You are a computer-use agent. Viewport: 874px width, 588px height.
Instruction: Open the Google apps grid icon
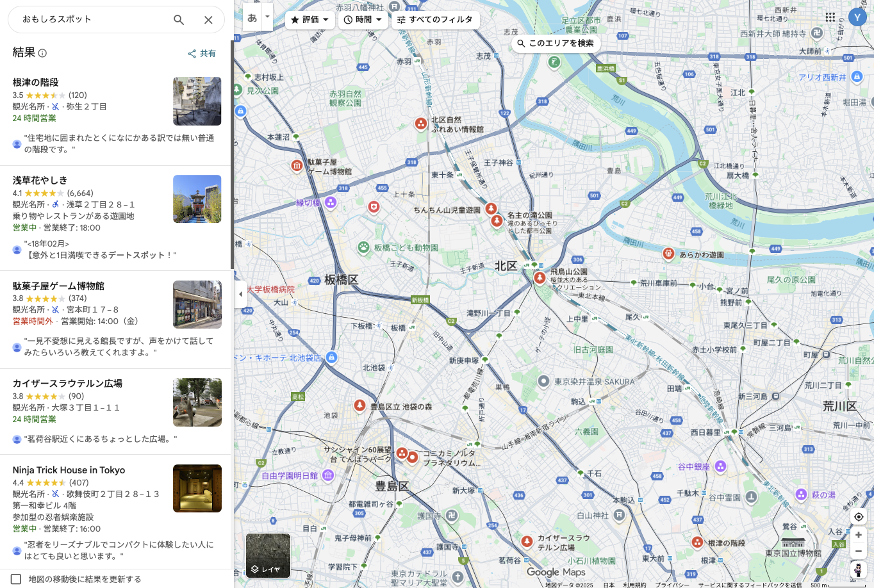[830, 17]
